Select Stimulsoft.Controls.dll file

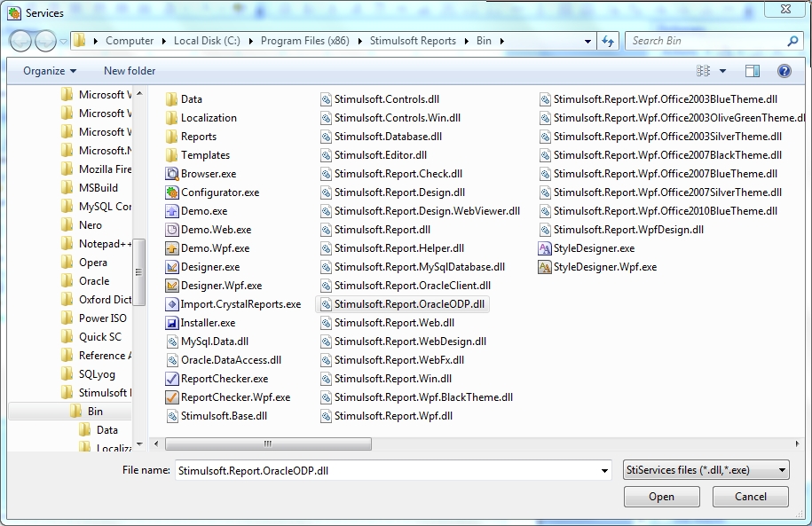tap(380, 99)
